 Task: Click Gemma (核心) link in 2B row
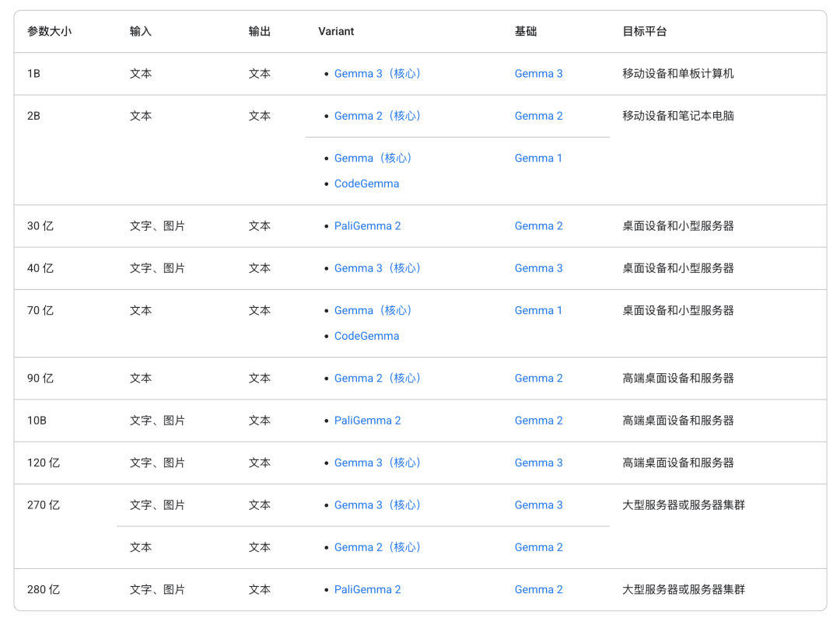point(373,159)
